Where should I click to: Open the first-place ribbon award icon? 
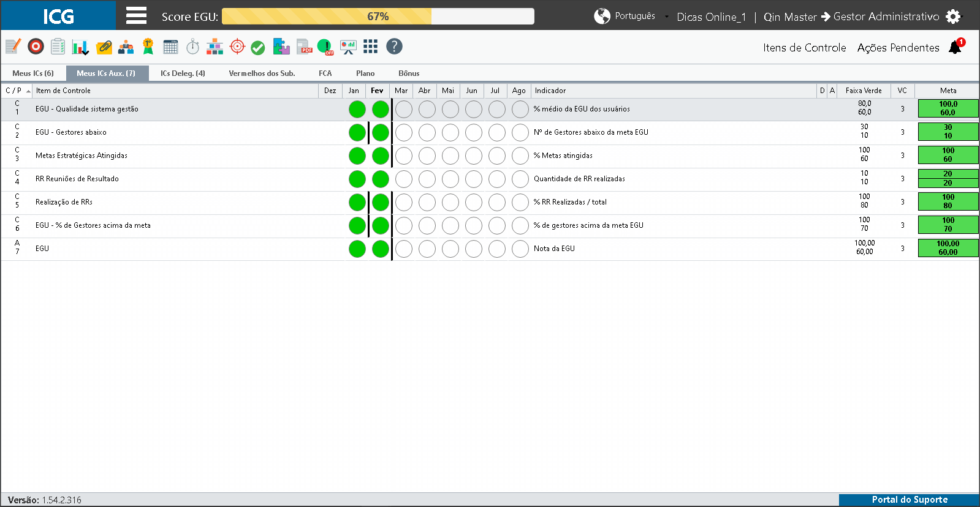click(x=148, y=47)
